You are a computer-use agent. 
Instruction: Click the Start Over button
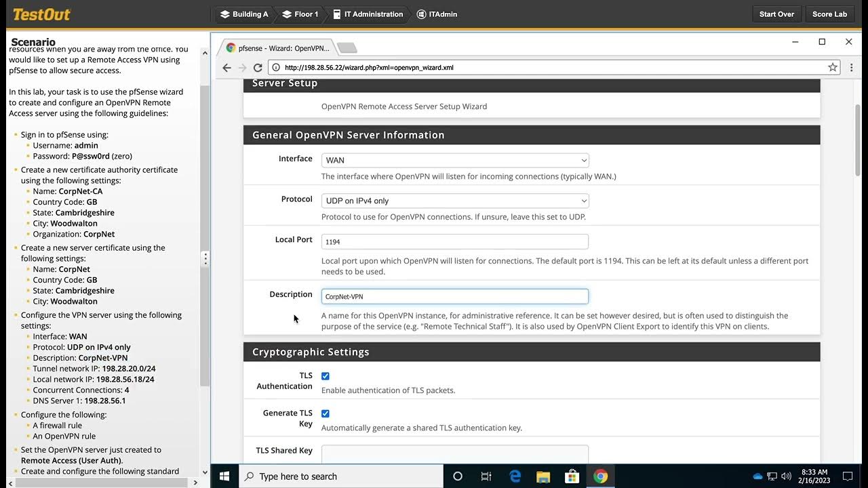click(777, 14)
